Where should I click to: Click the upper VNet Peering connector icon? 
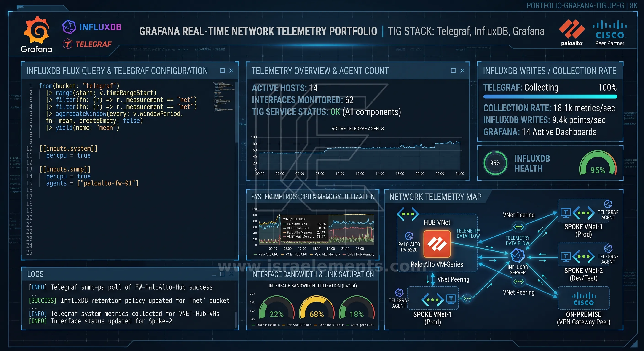pyautogui.click(x=518, y=227)
